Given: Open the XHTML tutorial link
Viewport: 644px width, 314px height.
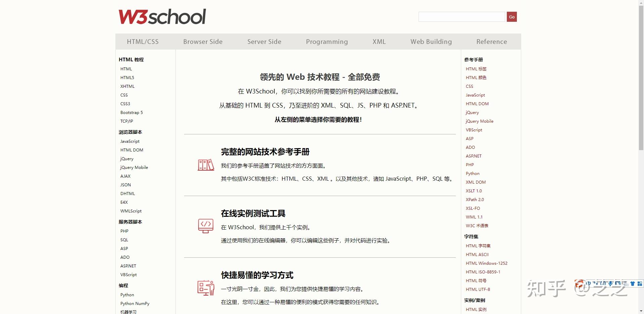Looking at the screenshot, I should (127, 86).
